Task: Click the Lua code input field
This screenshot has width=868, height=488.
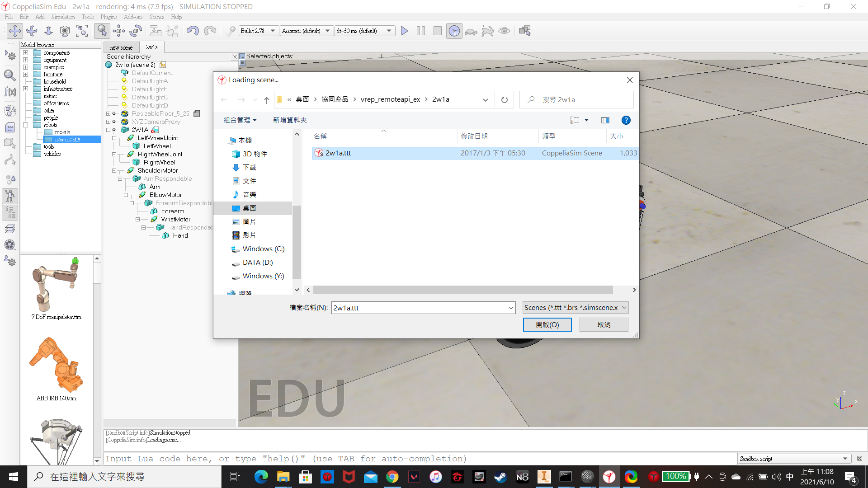Action: [x=420, y=459]
